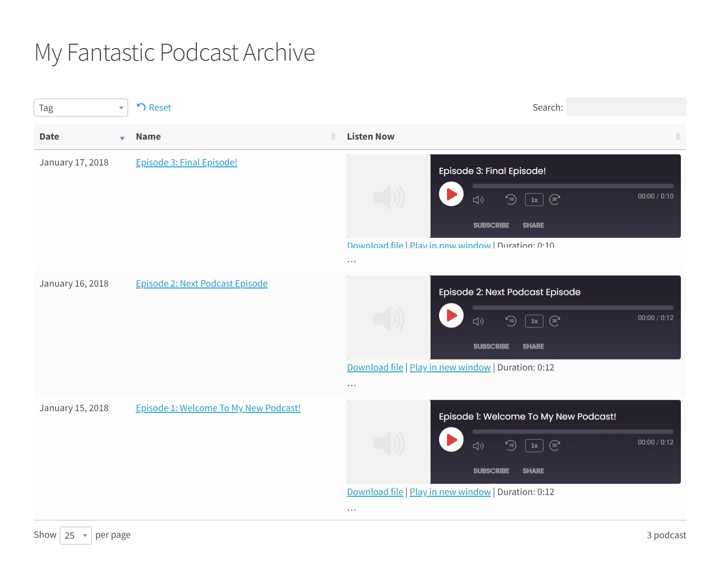Image resolution: width=717 pixels, height=588 pixels.
Task: Open Episode 1 in a new window
Action: tap(450, 491)
